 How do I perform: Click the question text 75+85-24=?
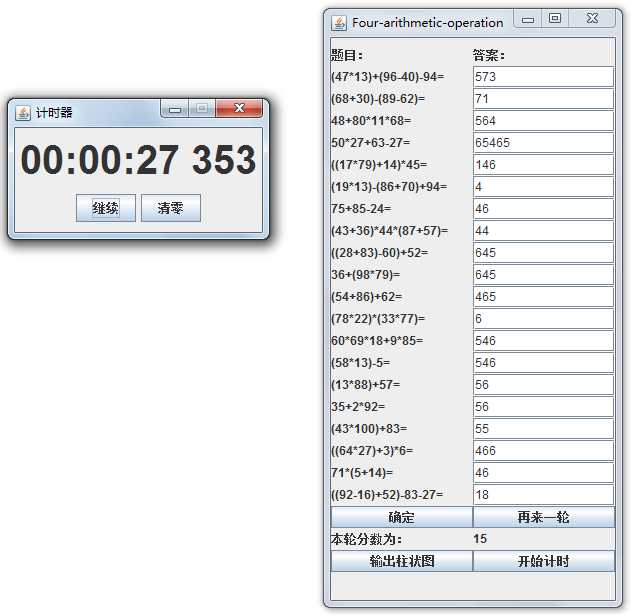[x=361, y=209]
